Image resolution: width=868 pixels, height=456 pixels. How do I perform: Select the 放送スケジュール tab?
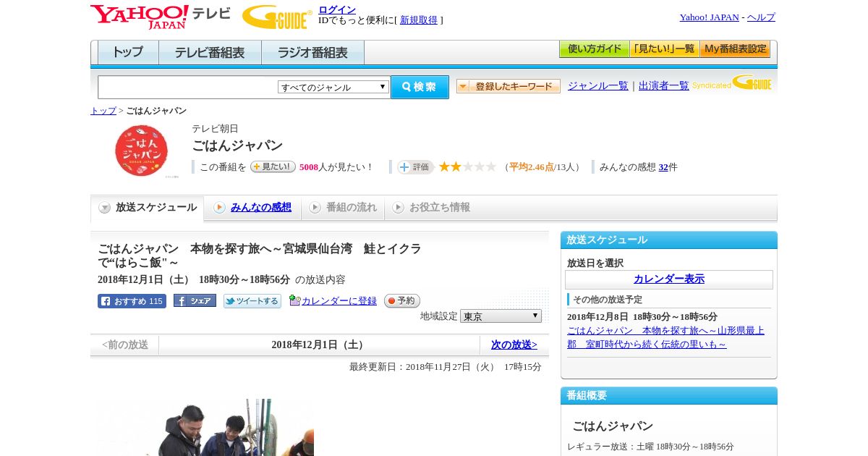point(148,208)
